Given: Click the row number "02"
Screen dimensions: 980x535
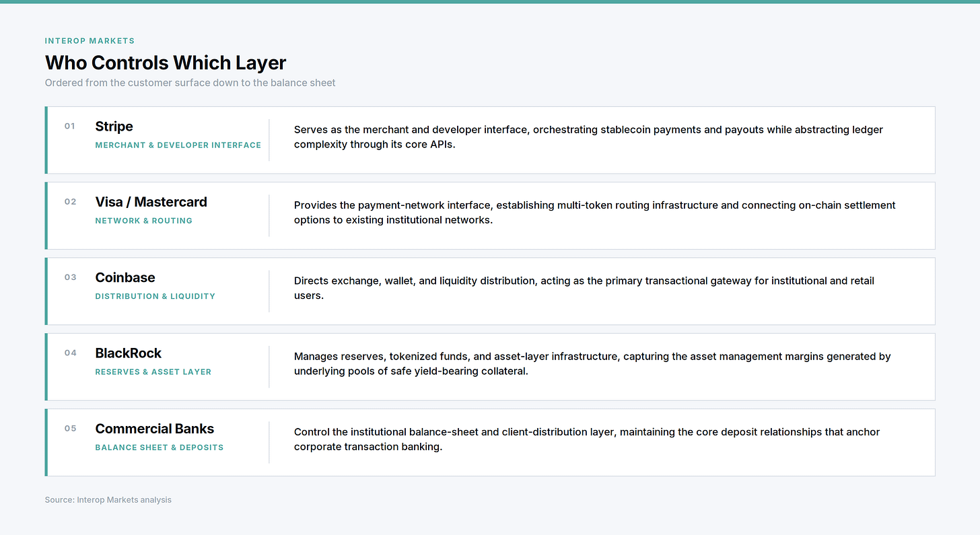Looking at the screenshot, I should pyautogui.click(x=71, y=201).
